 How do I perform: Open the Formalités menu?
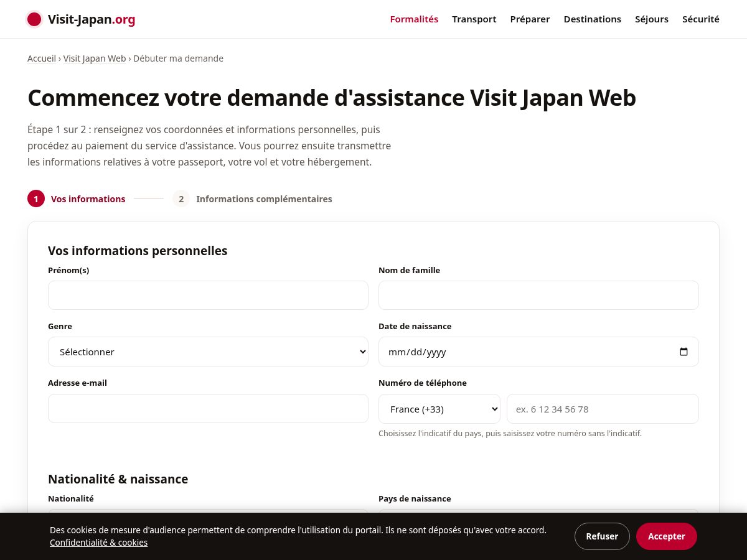(x=414, y=19)
